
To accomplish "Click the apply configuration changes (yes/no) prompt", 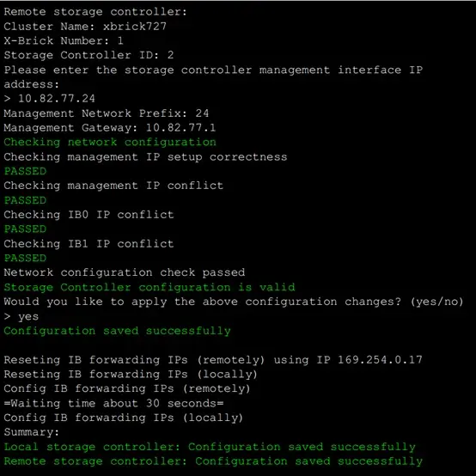I will pyautogui.click(x=234, y=302).
